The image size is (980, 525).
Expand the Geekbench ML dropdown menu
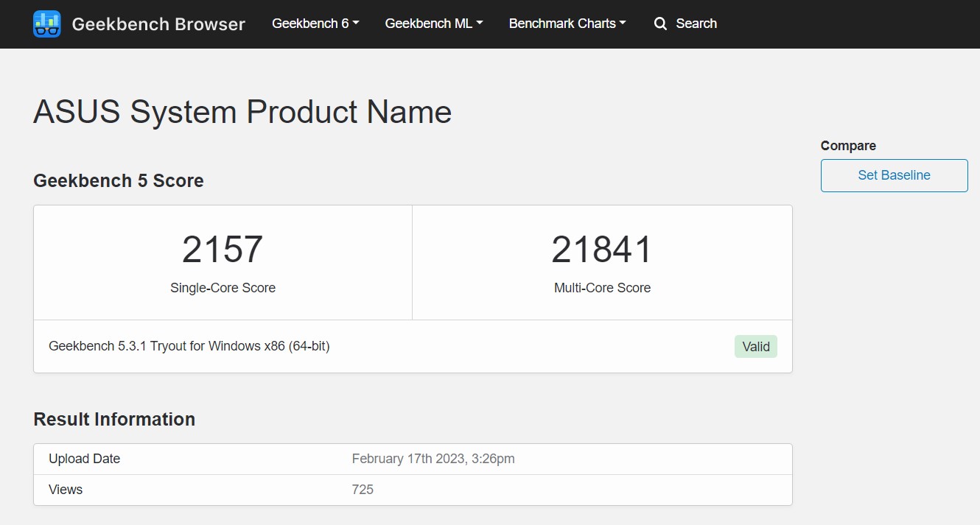point(434,24)
